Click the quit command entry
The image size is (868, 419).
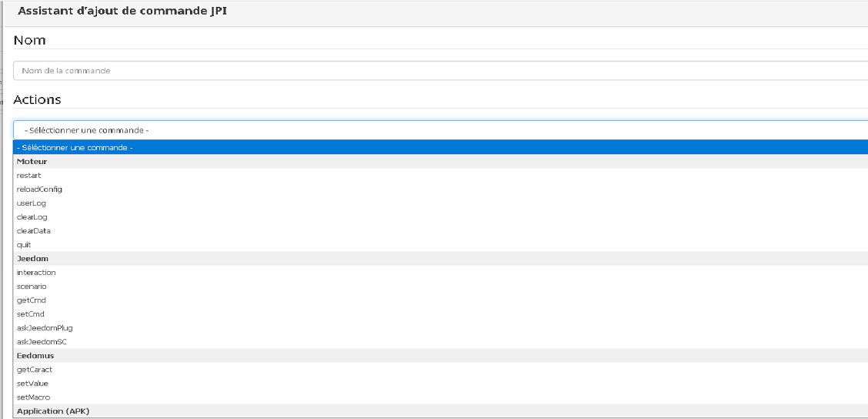(24, 245)
